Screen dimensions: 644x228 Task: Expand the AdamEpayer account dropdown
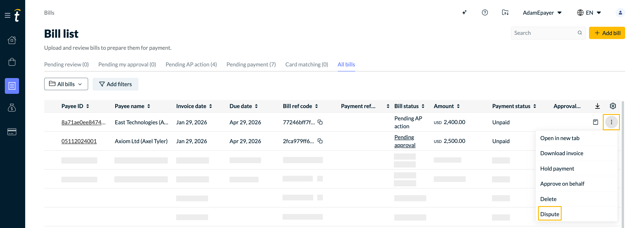point(542,13)
